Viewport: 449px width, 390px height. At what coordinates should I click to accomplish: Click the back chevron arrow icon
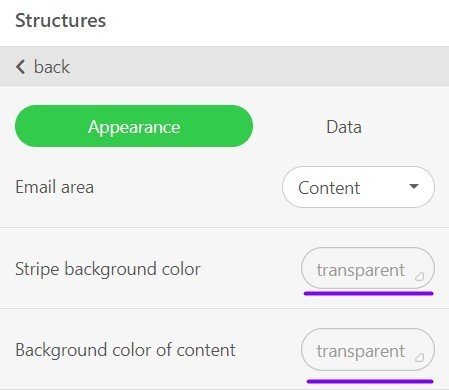[20, 67]
